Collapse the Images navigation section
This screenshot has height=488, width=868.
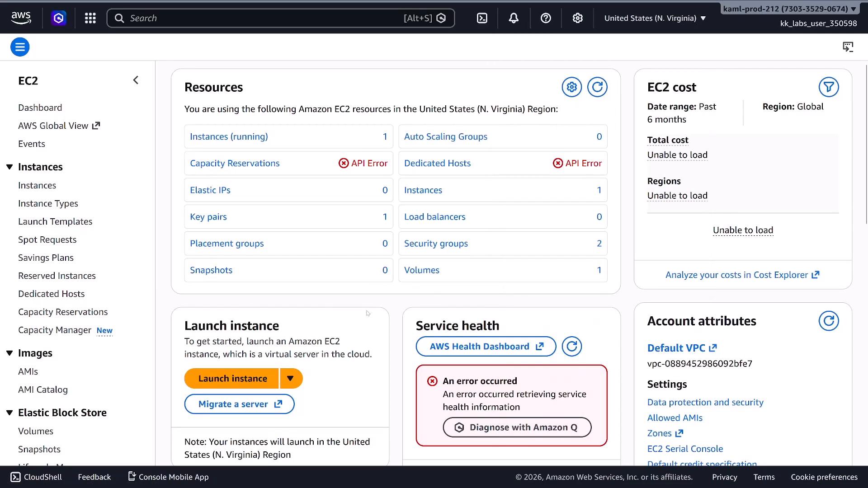[x=9, y=353]
